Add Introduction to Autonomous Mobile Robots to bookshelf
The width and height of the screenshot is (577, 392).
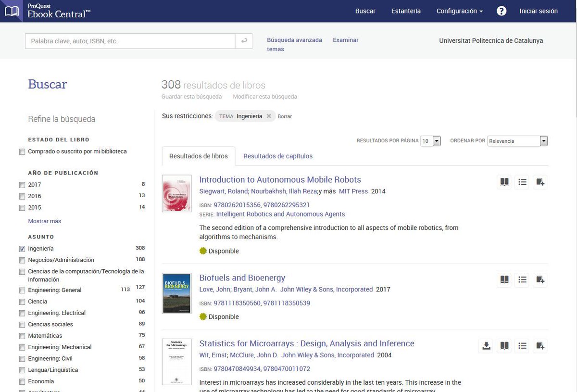(x=540, y=182)
